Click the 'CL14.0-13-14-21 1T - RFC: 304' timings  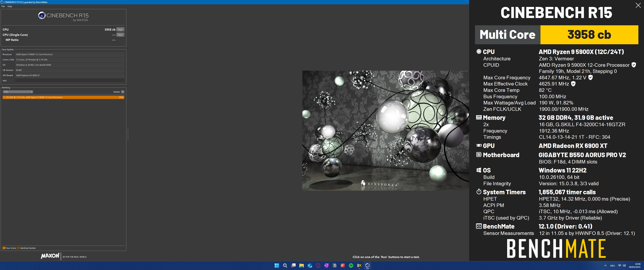[575, 137]
